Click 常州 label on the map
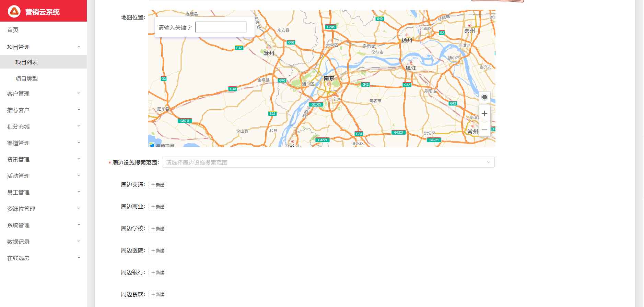The image size is (644, 307). (472, 131)
